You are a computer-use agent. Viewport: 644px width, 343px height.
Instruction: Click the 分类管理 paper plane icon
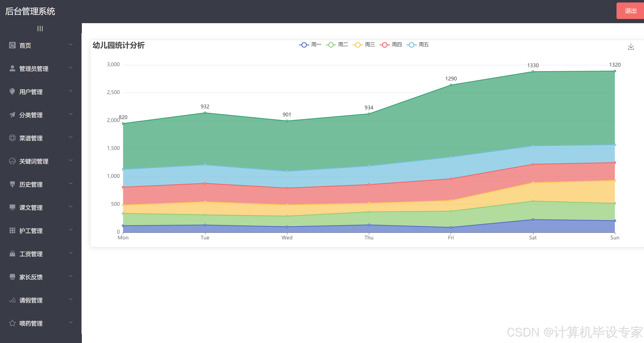[x=12, y=115]
